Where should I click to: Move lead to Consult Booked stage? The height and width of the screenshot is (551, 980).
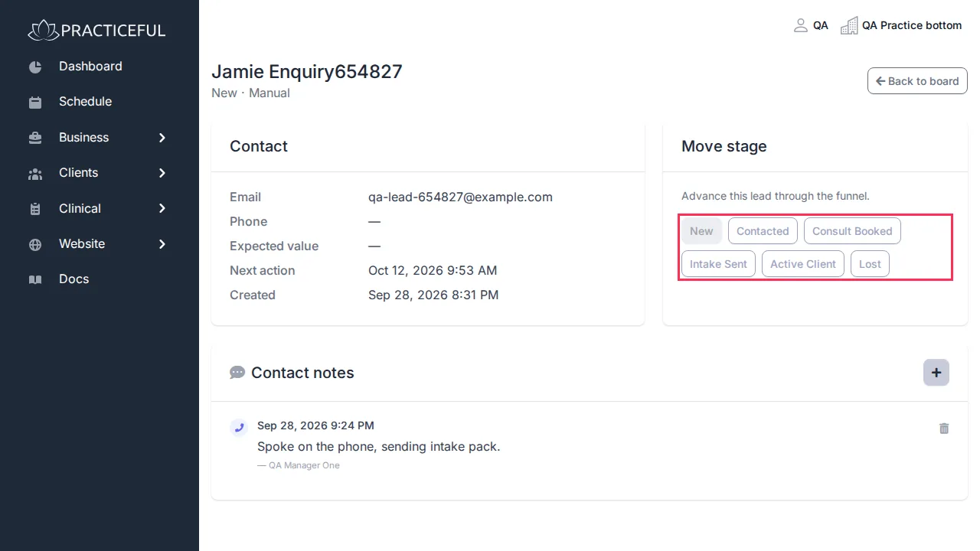[852, 231]
